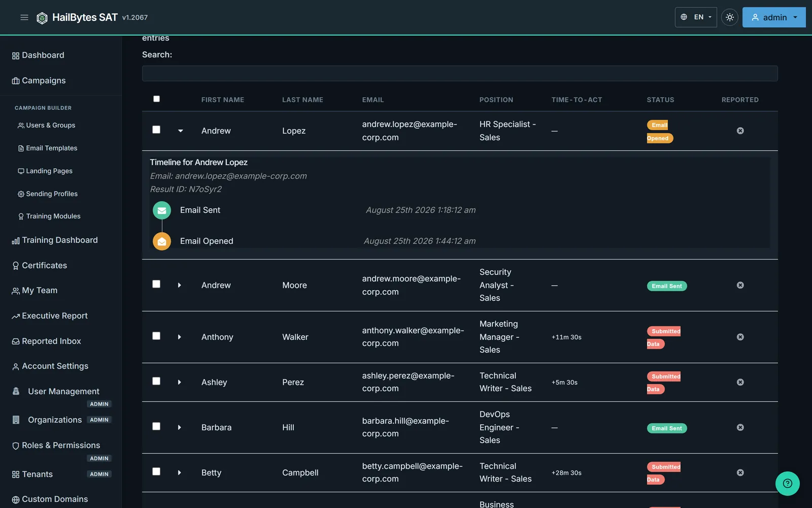Focus the results Search field
Viewport: 812px width, 508px height.
[460, 73]
